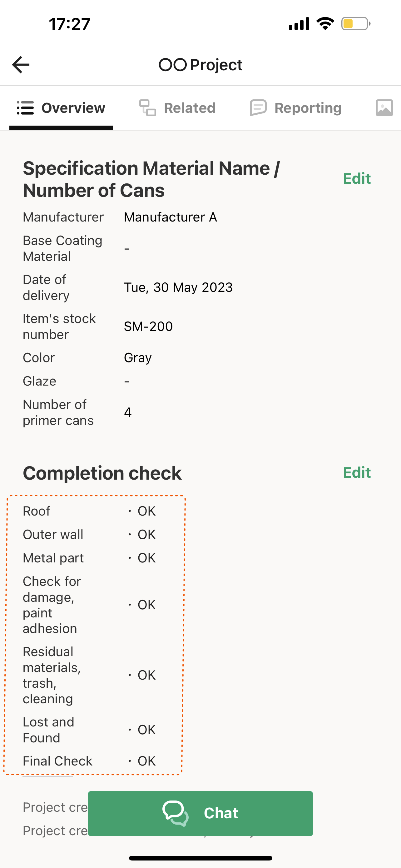The image size is (401, 868).
Task: Switch to the Related tab
Action: click(x=190, y=108)
